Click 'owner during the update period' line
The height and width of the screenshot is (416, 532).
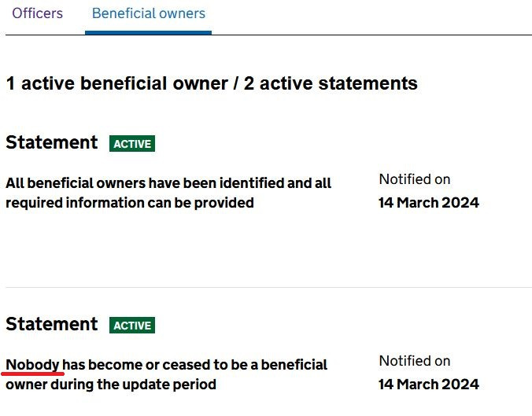click(x=111, y=385)
